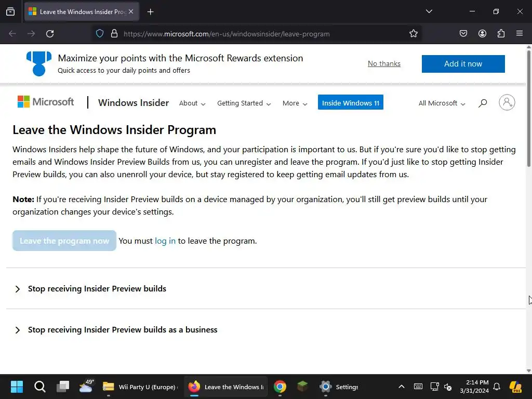
Task: Open touch keyboard tray icon
Action: tap(418, 387)
